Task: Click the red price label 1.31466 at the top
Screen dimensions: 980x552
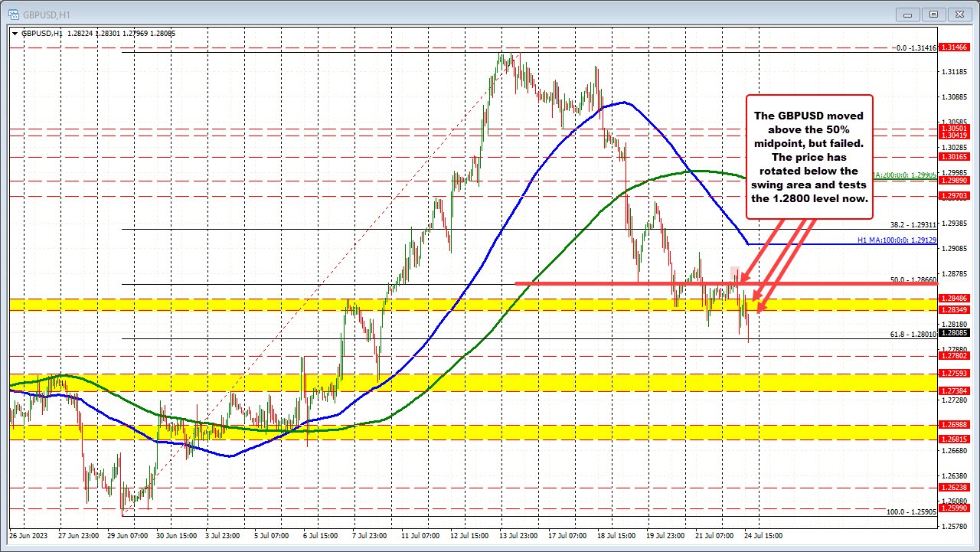Action: tap(953, 47)
